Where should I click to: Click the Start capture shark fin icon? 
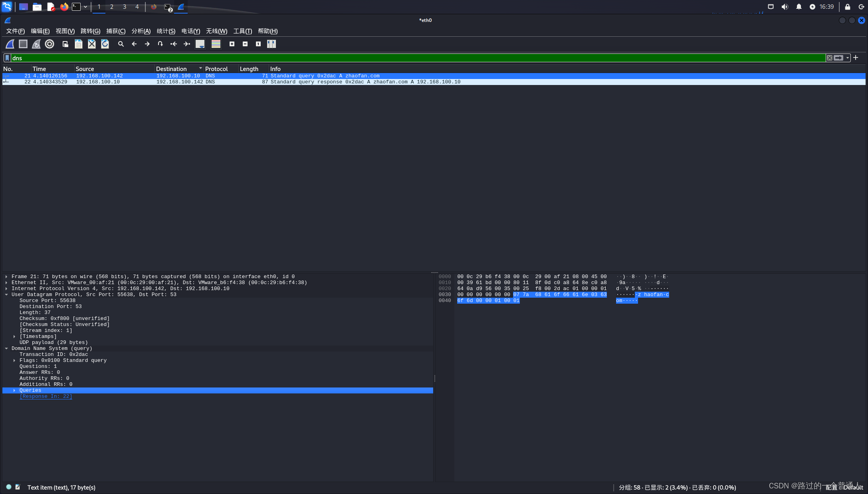click(10, 44)
